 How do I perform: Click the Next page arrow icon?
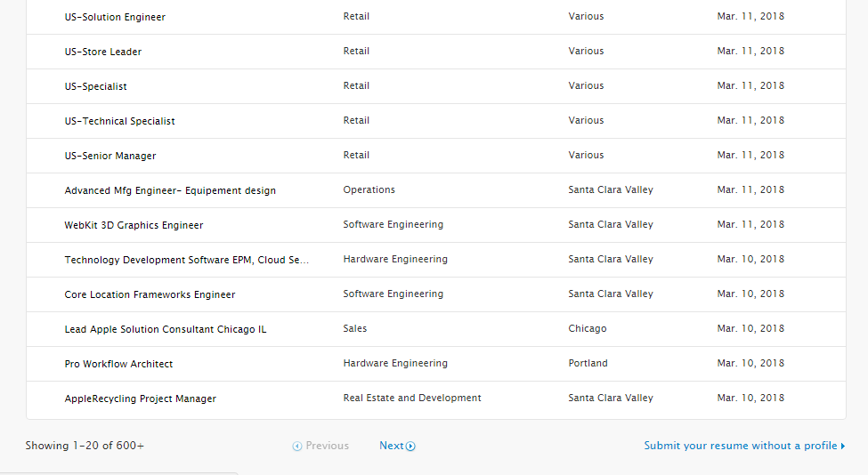pyautogui.click(x=410, y=447)
